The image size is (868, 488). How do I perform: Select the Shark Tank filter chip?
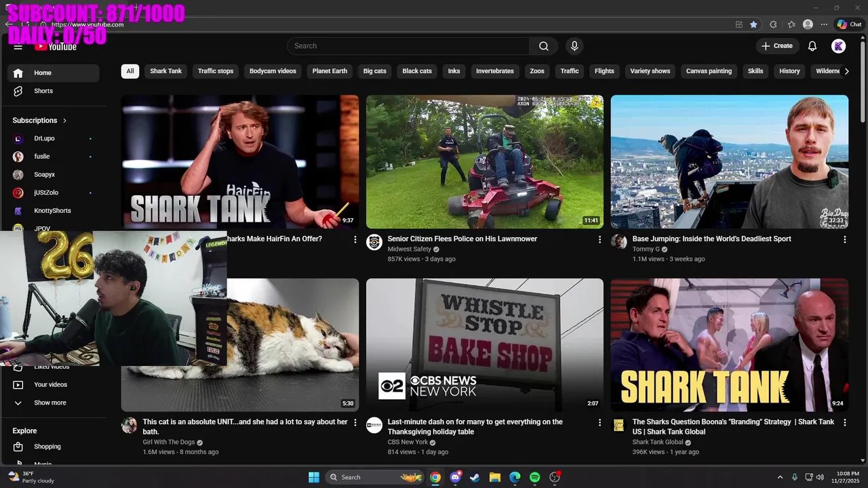click(x=166, y=71)
